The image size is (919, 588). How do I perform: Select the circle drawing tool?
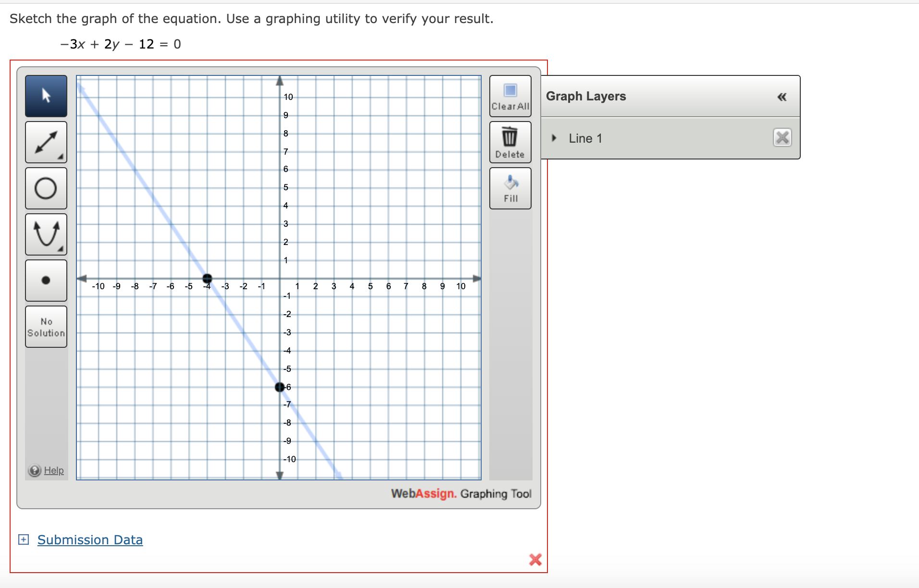point(46,188)
